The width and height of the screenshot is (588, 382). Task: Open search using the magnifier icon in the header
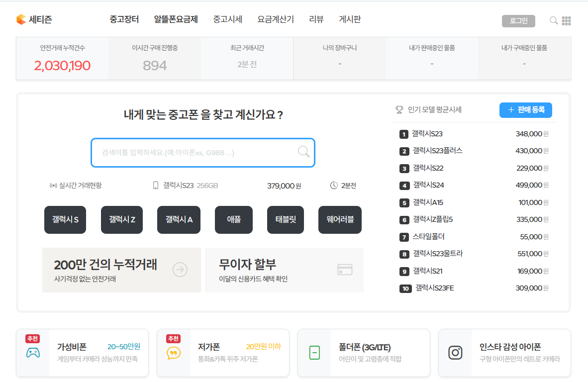click(x=553, y=21)
